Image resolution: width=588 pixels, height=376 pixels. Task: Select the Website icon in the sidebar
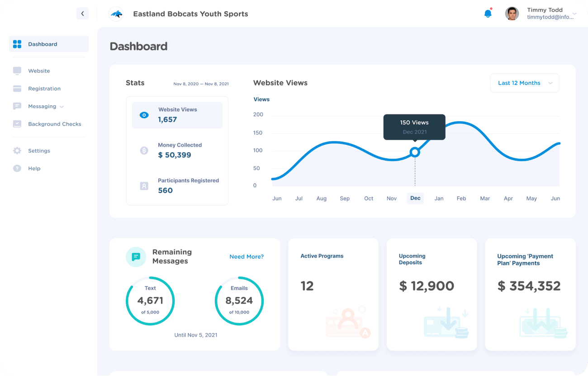tap(17, 71)
